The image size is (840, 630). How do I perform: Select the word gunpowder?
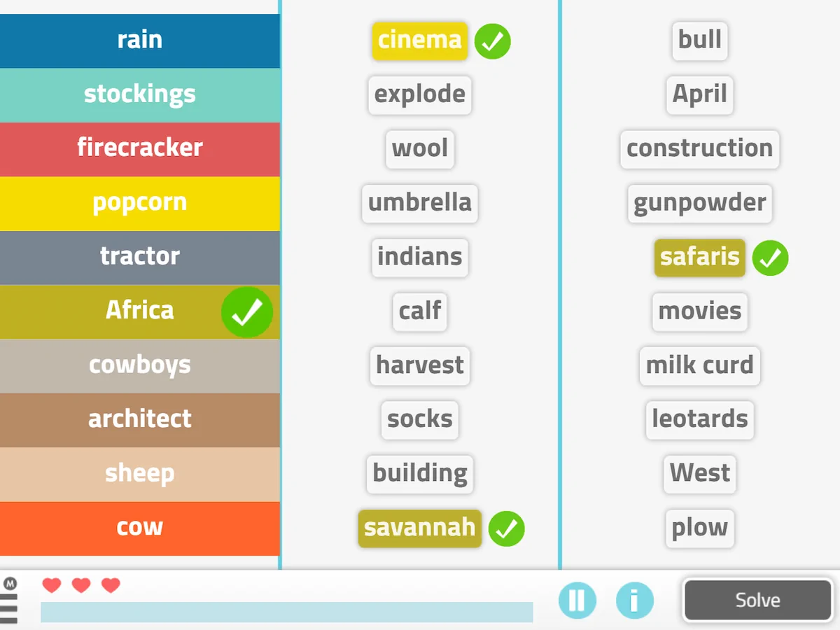click(699, 204)
